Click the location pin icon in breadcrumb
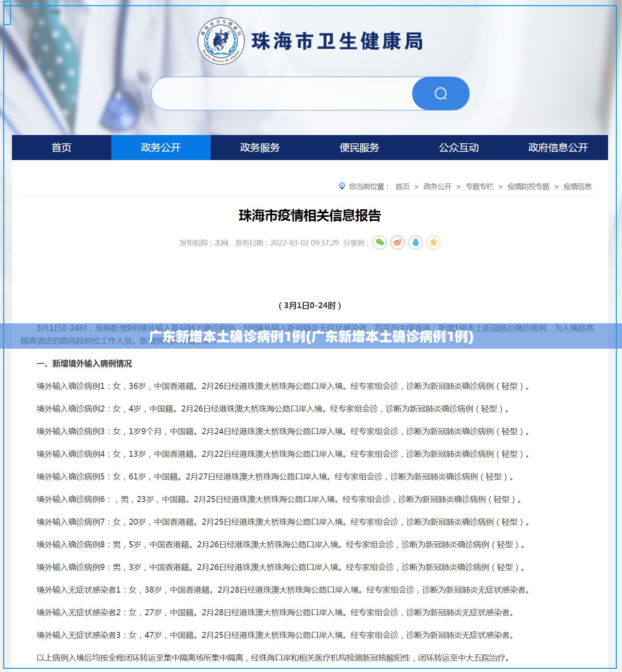The width and height of the screenshot is (622, 672). [342, 186]
